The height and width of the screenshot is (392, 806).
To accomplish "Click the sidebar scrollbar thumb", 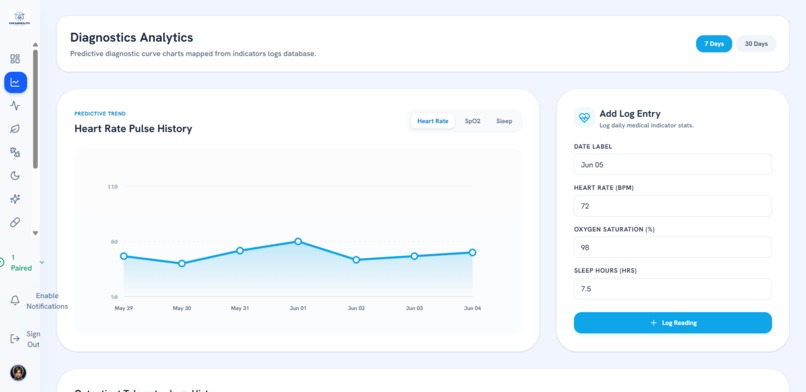I will (35, 109).
